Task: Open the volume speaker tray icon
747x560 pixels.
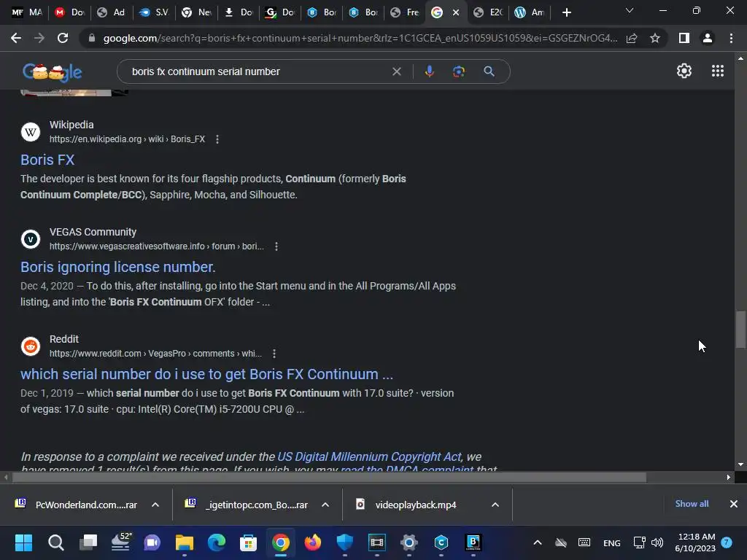Action: coord(657,542)
